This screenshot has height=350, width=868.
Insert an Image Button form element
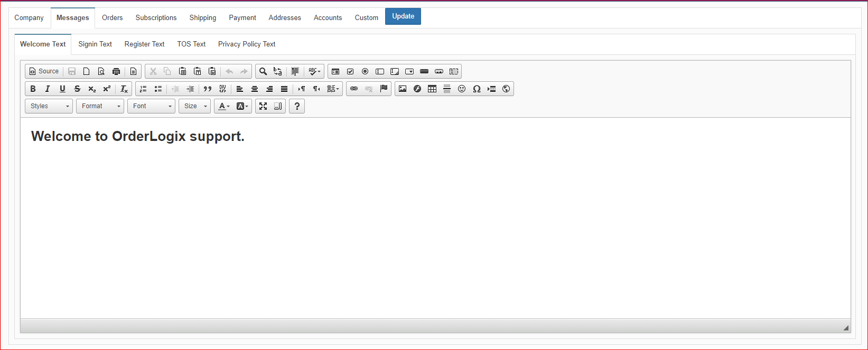(439, 71)
